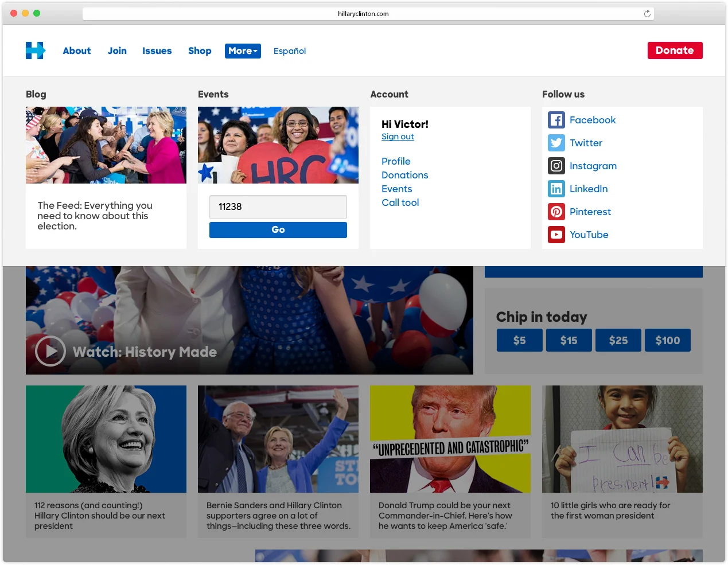
Task: Open the YouTube icon
Action: pyautogui.click(x=556, y=235)
